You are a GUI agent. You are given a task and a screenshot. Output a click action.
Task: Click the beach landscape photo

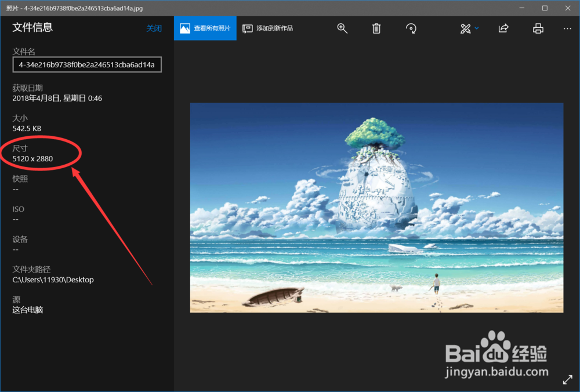click(376, 208)
